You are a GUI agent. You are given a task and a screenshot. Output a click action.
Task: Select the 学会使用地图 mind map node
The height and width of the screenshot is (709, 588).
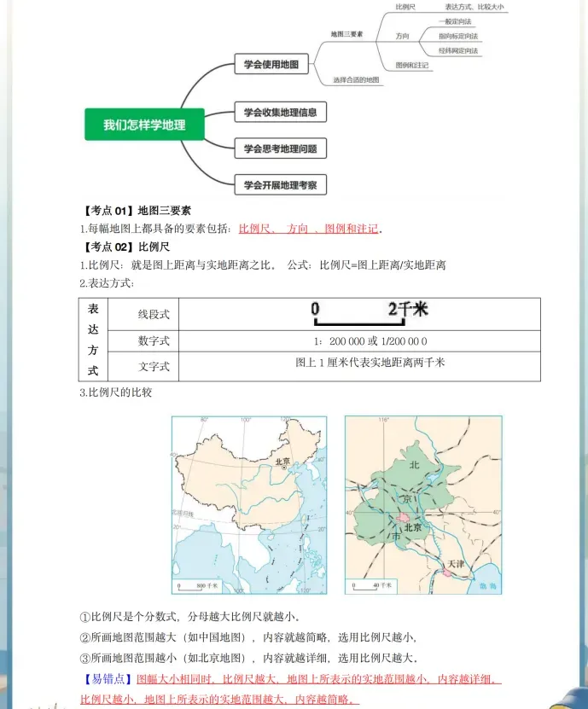coord(271,64)
